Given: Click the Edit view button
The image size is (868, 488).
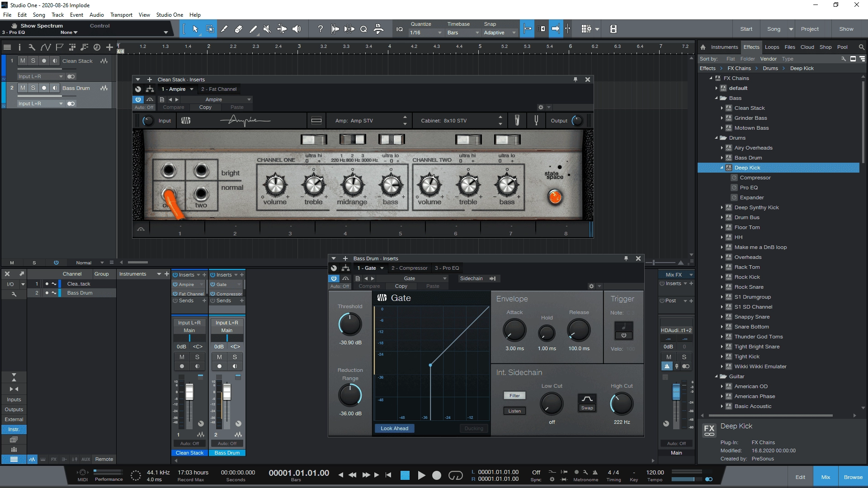Looking at the screenshot, I should pyautogui.click(x=800, y=477).
